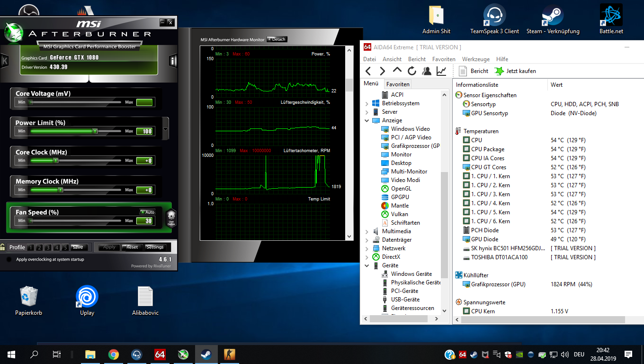Click Jetzt kaufen button
This screenshot has height=364, width=644.
point(515,71)
